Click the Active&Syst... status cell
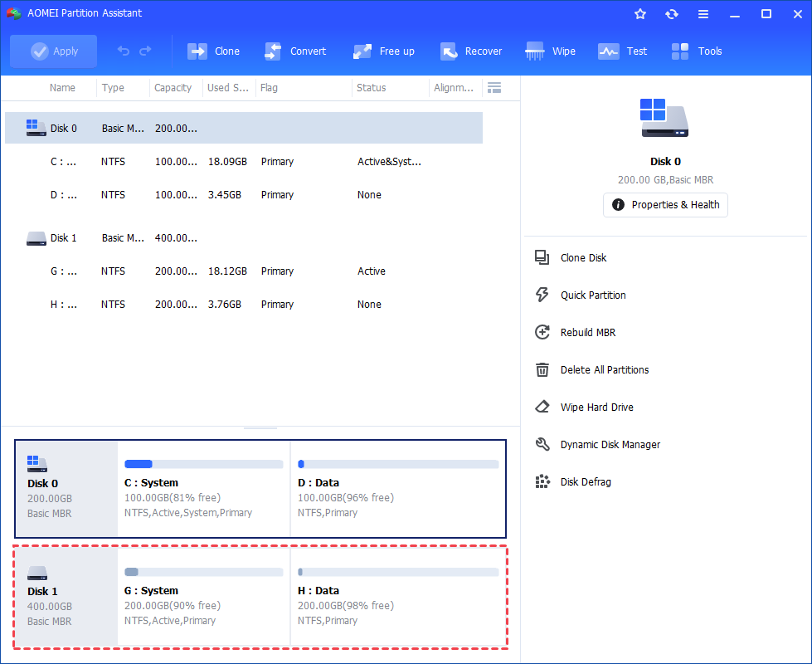The height and width of the screenshot is (664, 812). [390, 162]
